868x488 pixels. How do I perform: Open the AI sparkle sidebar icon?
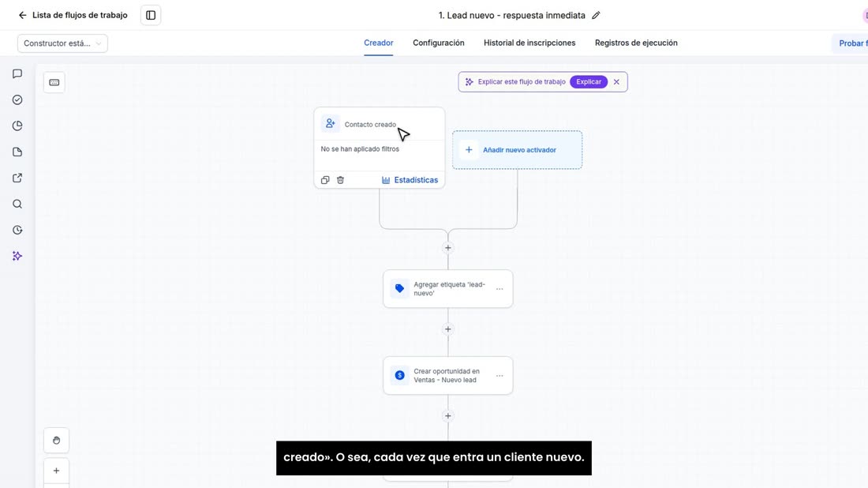click(17, 256)
